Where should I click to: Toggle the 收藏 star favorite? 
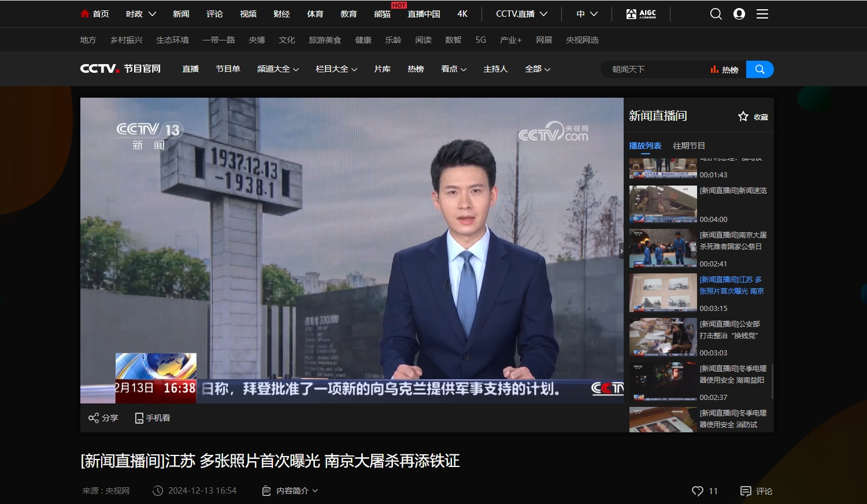pos(743,117)
